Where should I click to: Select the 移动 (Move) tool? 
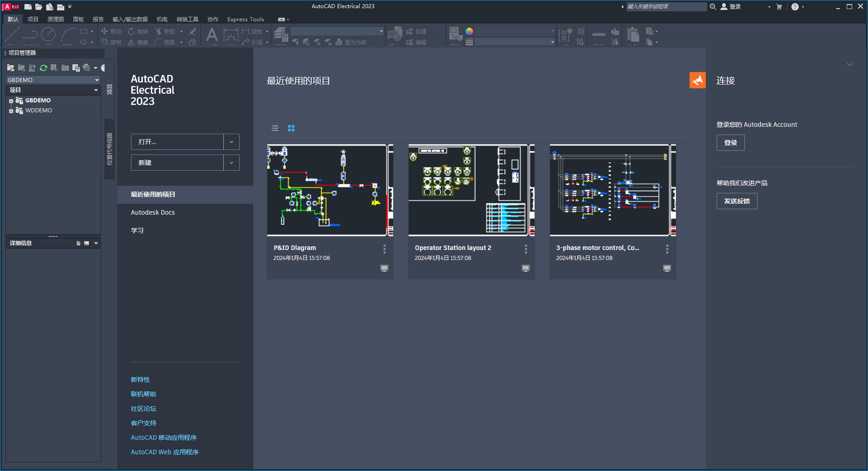(112, 31)
